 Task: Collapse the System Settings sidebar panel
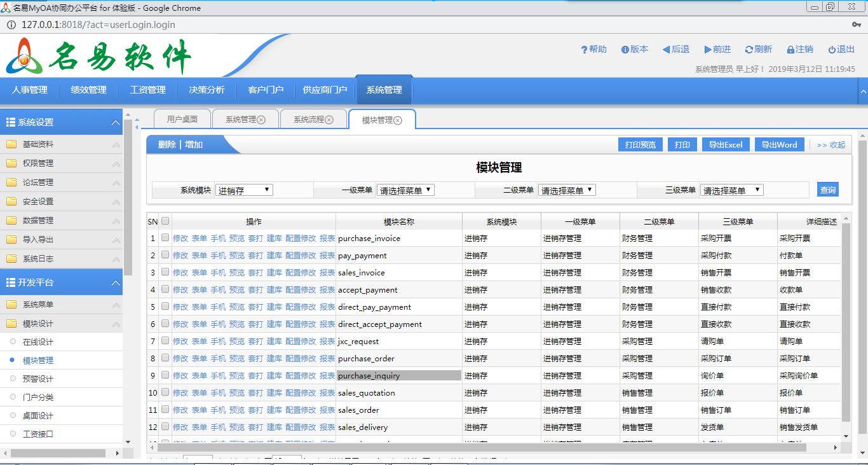coord(115,122)
